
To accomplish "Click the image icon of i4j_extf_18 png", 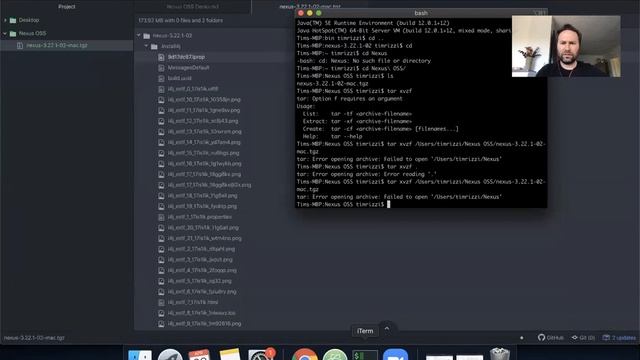I will click(161, 196).
